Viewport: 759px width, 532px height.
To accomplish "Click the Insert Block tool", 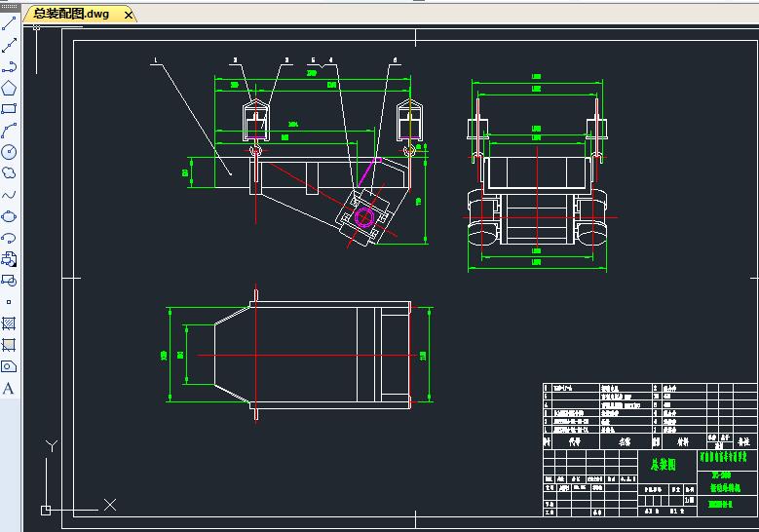I will (9, 259).
